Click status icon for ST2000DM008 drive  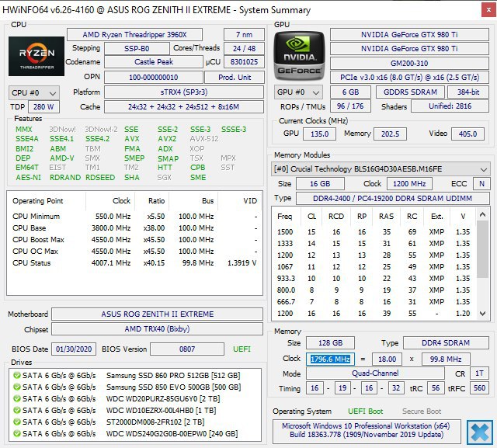[x=17, y=422]
